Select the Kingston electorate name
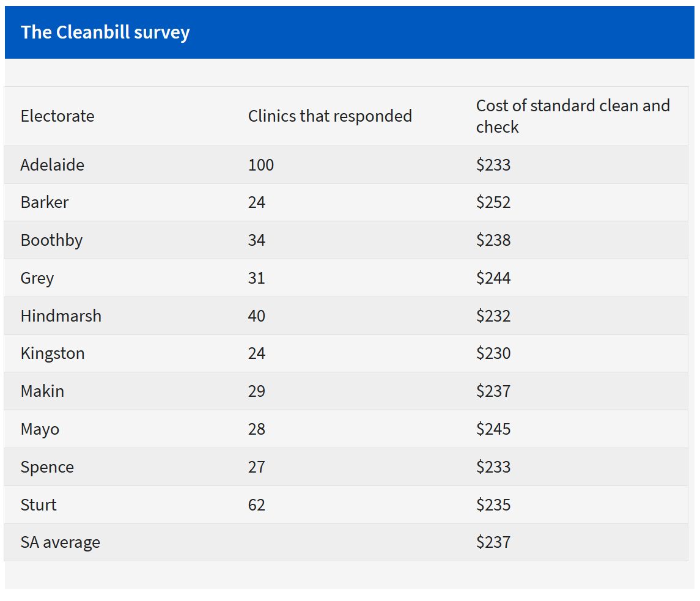Screen dimensions: 700x601 pos(53,353)
